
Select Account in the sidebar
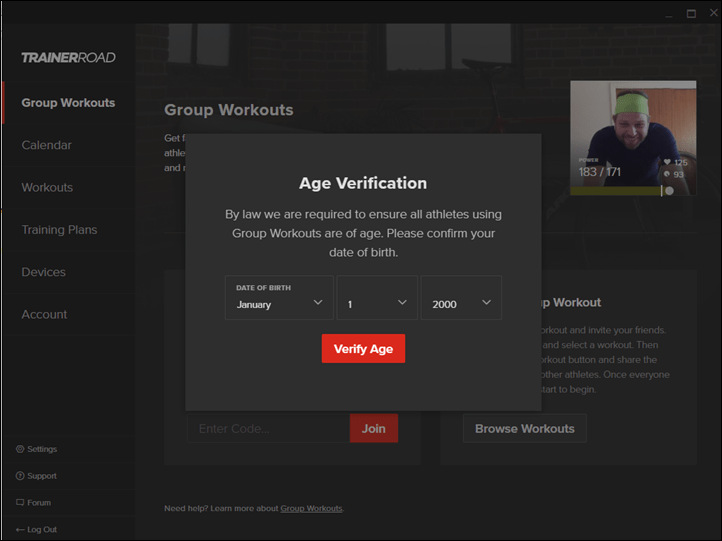(x=44, y=314)
